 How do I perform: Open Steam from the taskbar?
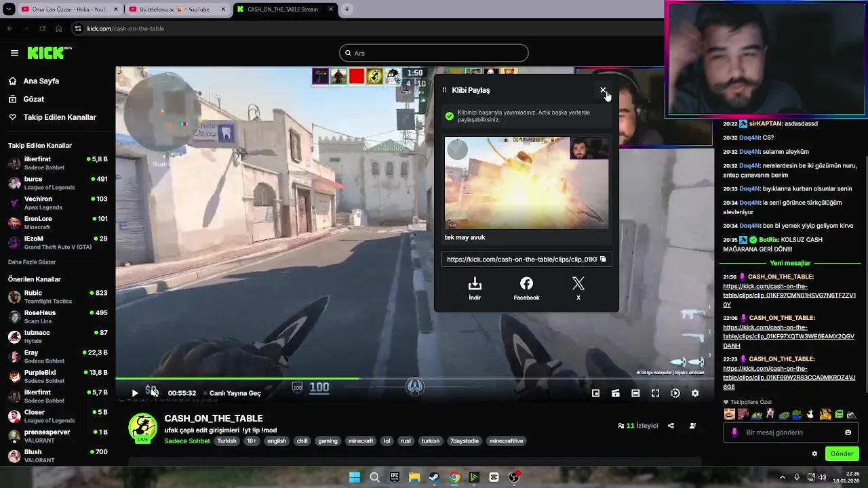coord(434,477)
